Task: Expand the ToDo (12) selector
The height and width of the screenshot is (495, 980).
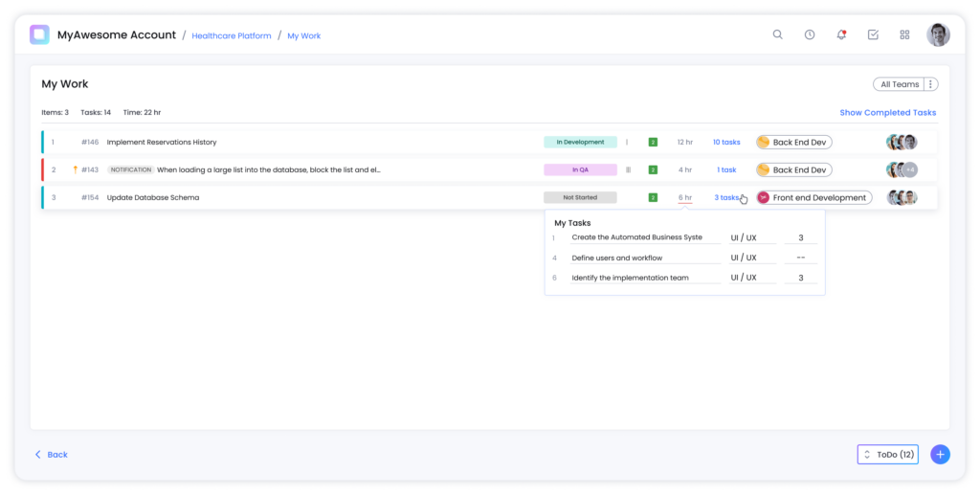Action: [x=887, y=455]
